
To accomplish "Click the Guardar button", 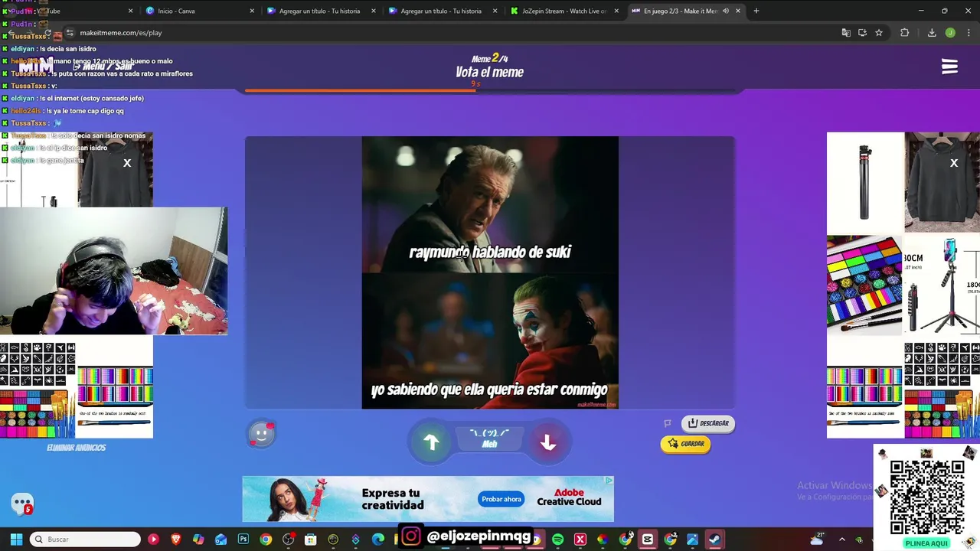I will point(685,444).
